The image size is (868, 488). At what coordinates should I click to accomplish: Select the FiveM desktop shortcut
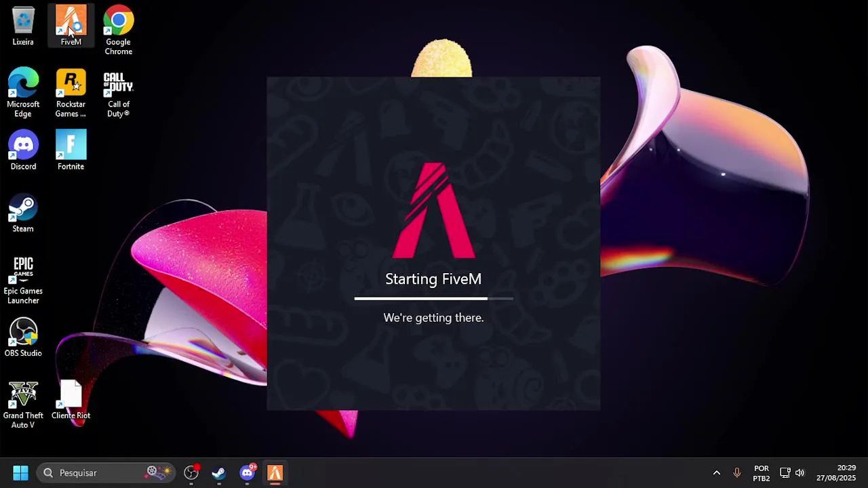(71, 26)
